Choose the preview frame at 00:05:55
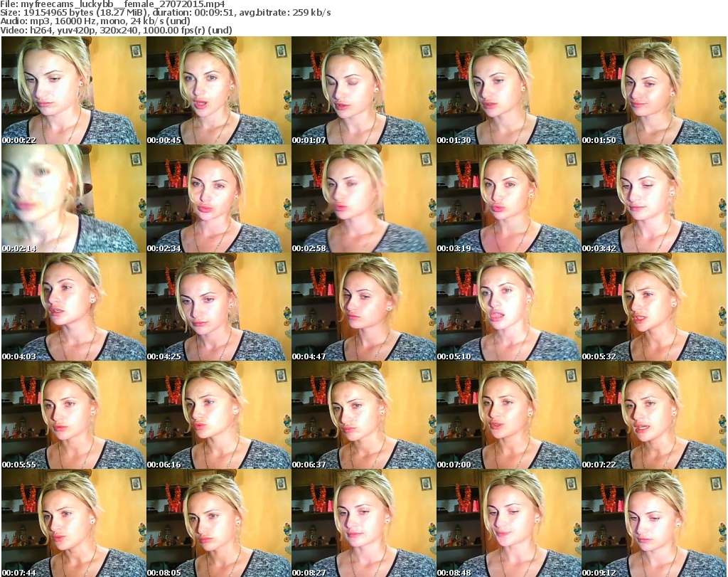Viewport: 728px width, 577px height. (74, 415)
